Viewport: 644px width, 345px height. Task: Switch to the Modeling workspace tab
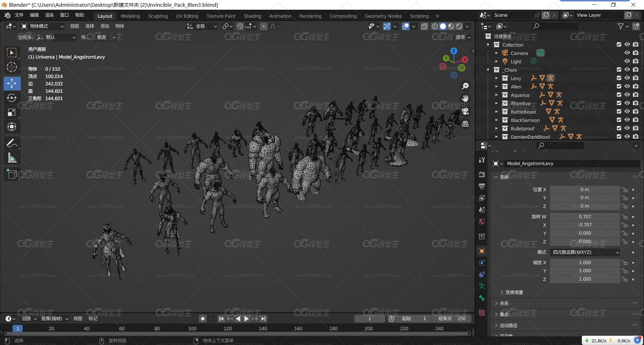click(130, 16)
